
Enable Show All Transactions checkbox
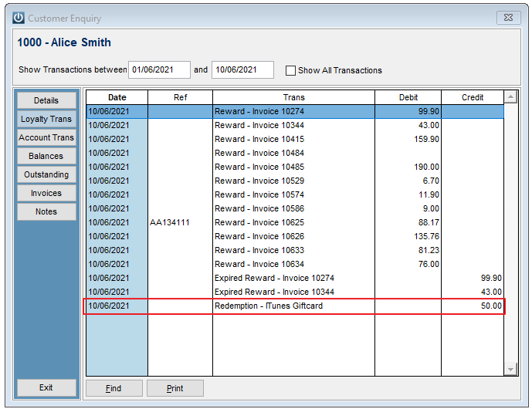290,70
